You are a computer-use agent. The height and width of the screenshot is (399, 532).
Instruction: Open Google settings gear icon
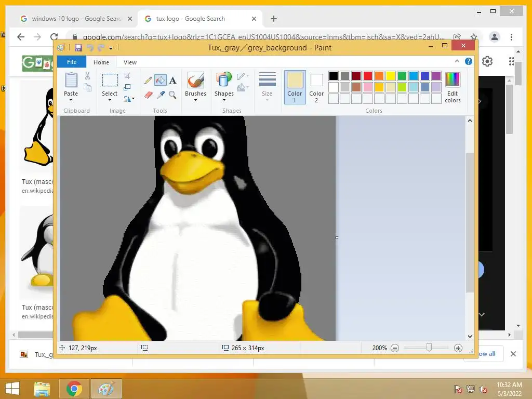coord(487,61)
